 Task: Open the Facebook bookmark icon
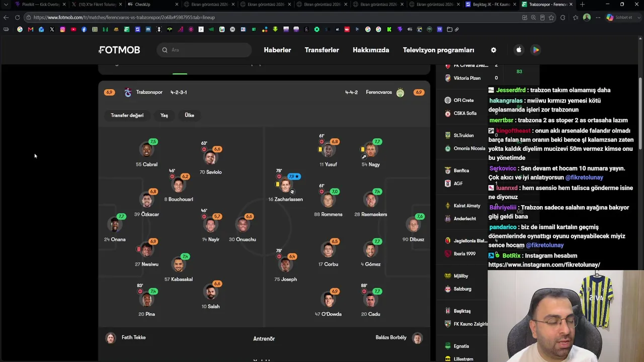84,29
